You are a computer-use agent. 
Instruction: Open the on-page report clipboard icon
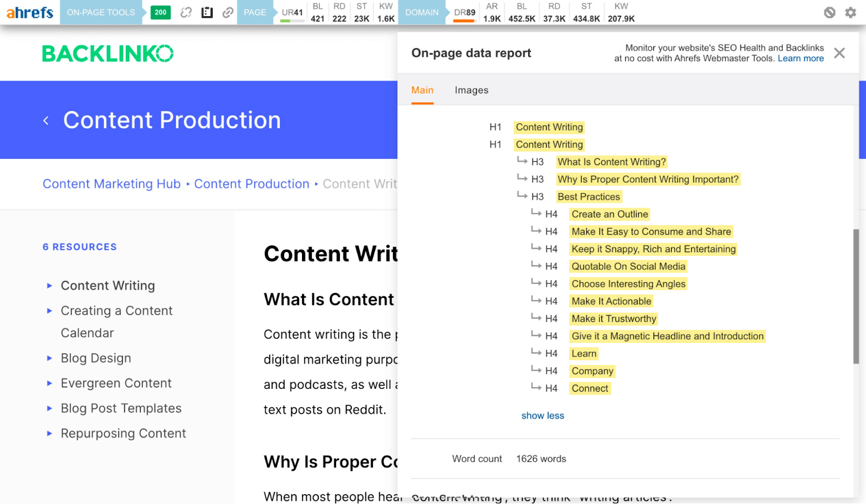click(207, 12)
